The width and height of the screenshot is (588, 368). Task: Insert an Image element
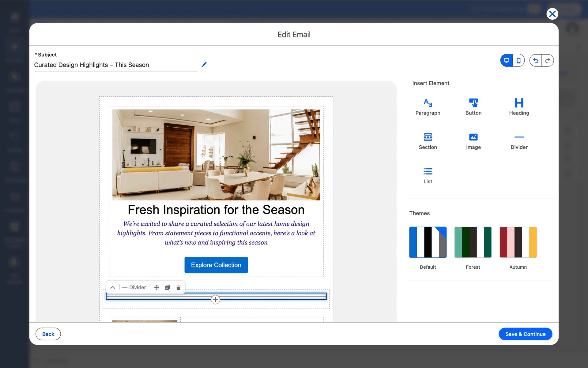pyautogui.click(x=473, y=141)
